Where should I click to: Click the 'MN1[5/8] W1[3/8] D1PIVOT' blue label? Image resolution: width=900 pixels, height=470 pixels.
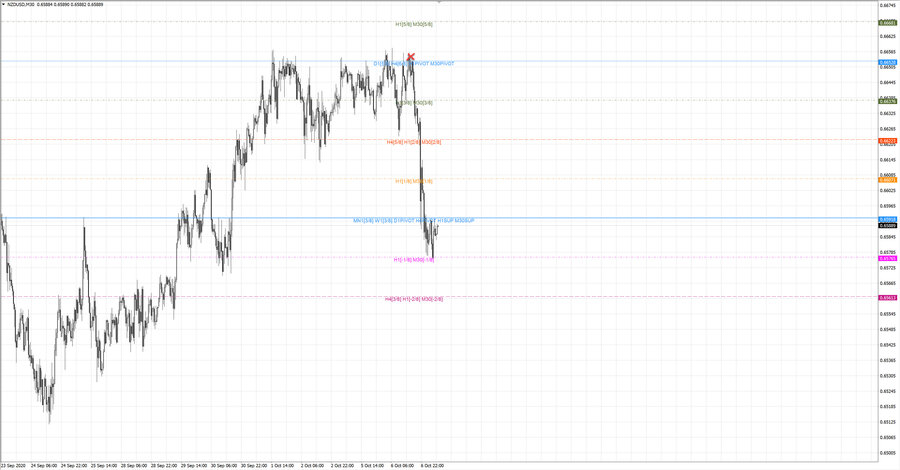(414, 220)
